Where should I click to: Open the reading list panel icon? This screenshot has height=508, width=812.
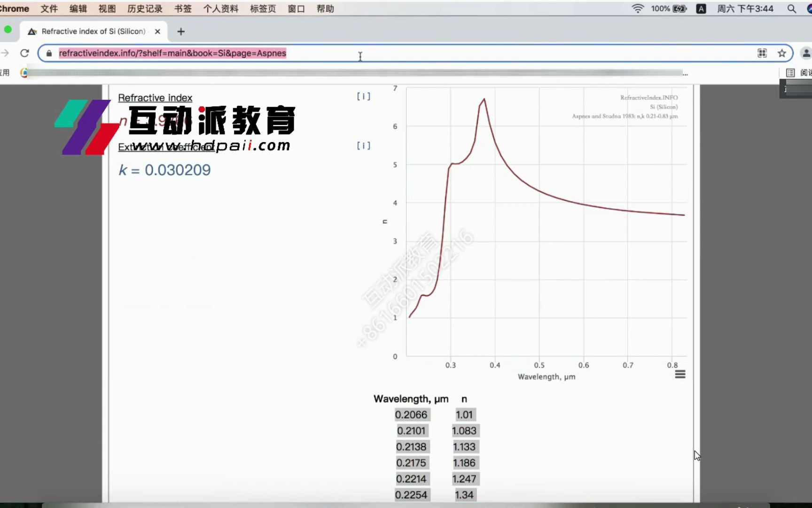[x=790, y=72]
